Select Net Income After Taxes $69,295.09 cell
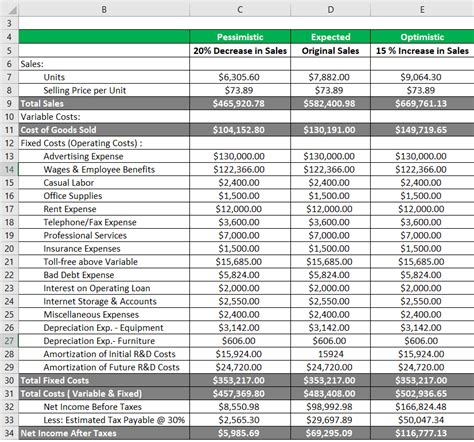474x442 pixels. tap(330, 433)
